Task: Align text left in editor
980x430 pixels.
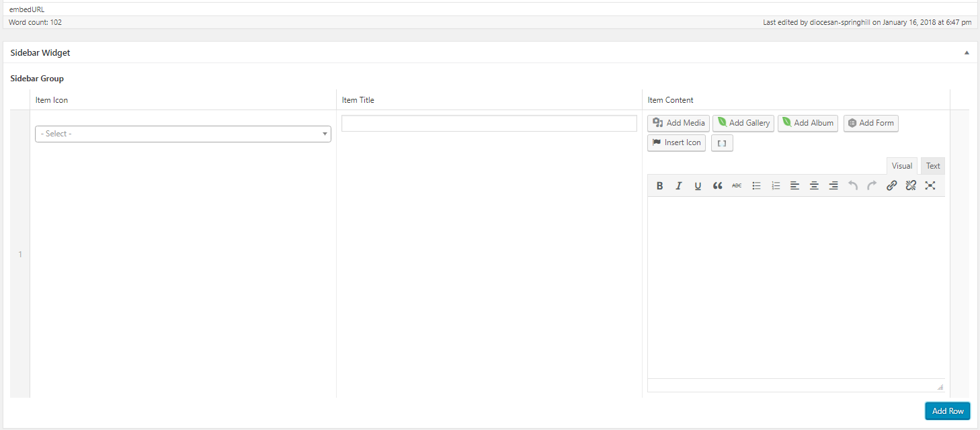Action: [x=794, y=186]
